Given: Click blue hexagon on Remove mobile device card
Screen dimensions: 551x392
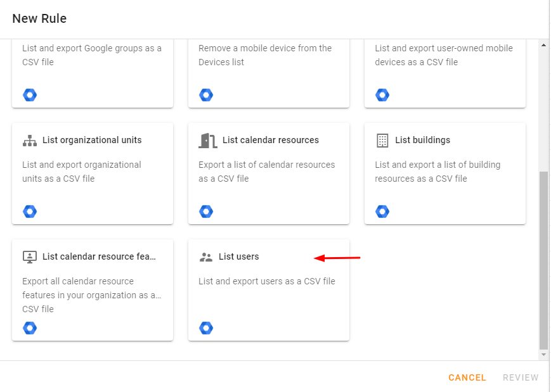Looking at the screenshot, I should 206,95.
